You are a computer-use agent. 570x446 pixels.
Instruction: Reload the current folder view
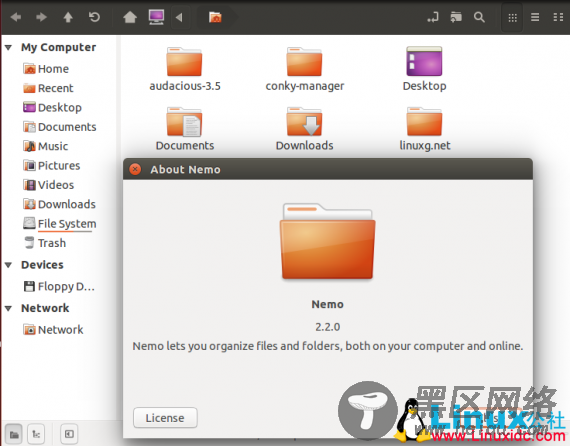(94, 17)
